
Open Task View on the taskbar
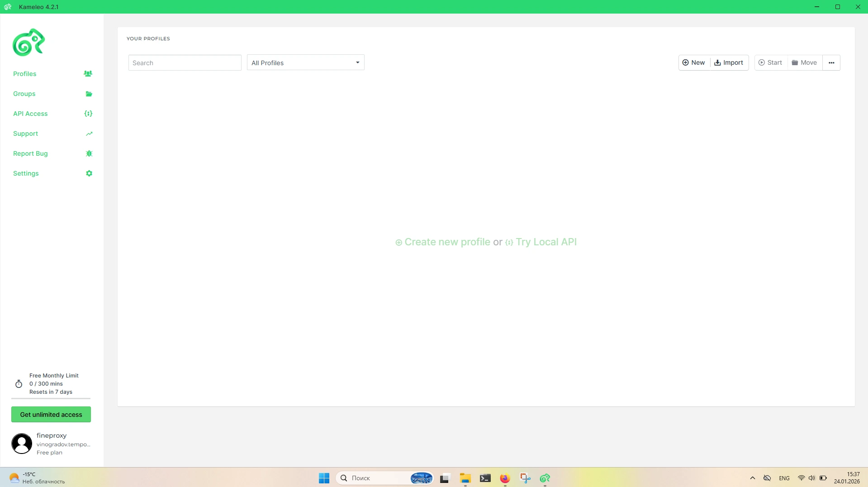445,478
